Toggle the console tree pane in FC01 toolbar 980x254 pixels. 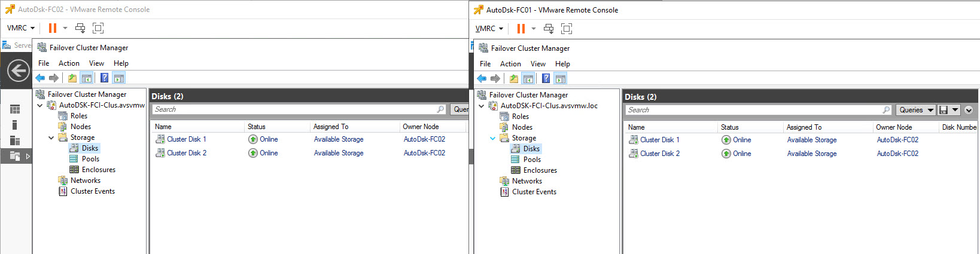528,78
